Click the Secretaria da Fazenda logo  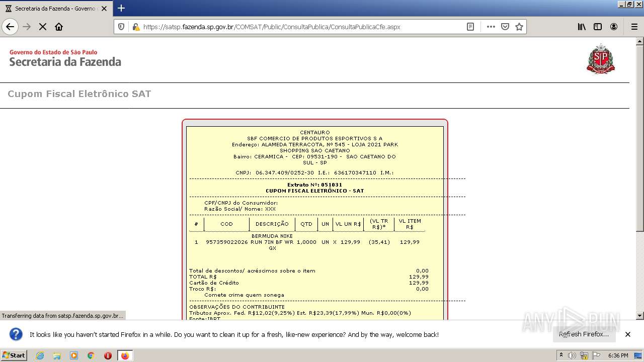click(x=65, y=58)
